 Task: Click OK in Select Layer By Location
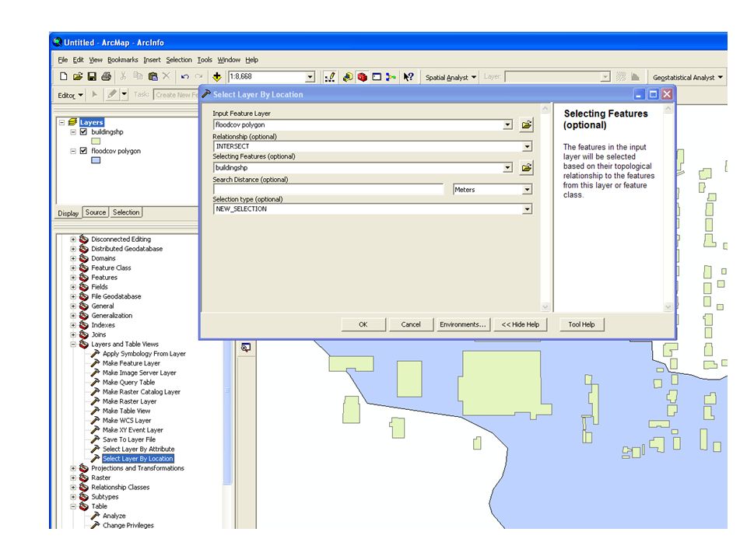[363, 324]
